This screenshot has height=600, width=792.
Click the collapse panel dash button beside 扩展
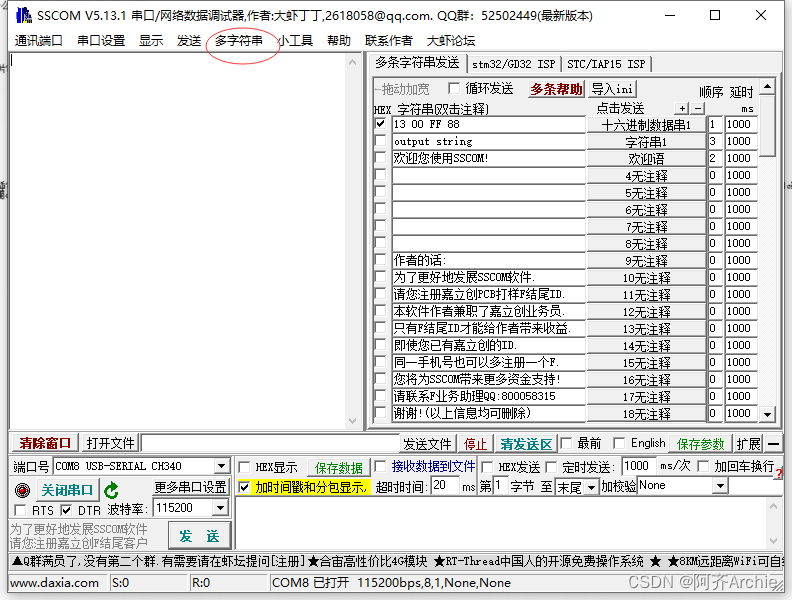(773, 444)
